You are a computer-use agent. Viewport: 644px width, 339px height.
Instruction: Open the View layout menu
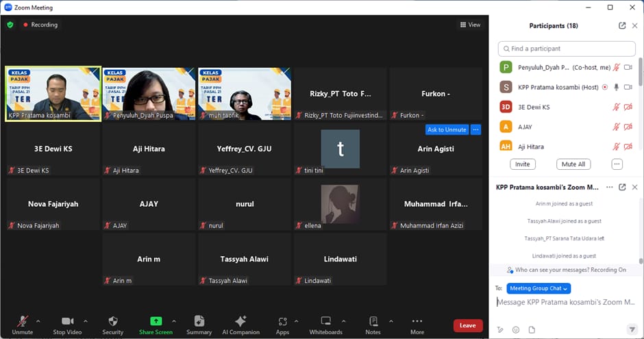[x=470, y=25]
